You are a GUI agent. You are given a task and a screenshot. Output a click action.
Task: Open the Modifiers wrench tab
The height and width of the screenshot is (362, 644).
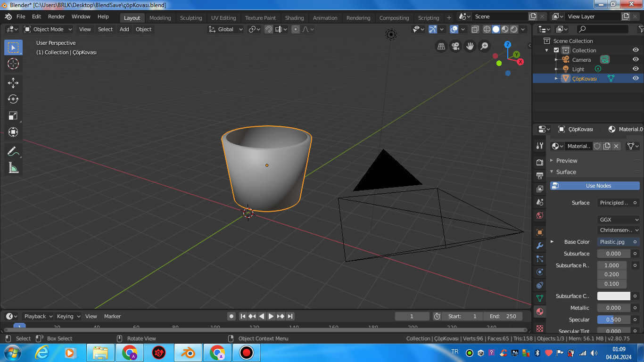click(x=540, y=246)
